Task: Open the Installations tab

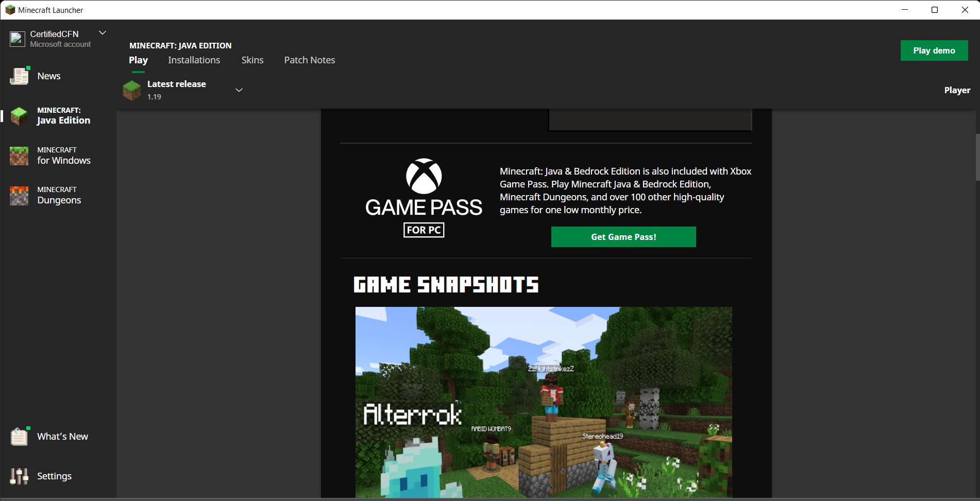Action: coord(194,60)
